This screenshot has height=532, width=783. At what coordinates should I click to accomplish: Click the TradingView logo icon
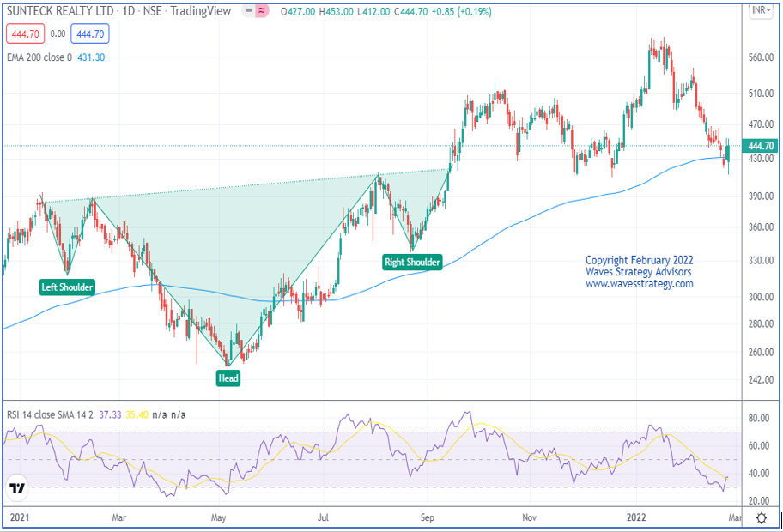pos(17,487)
